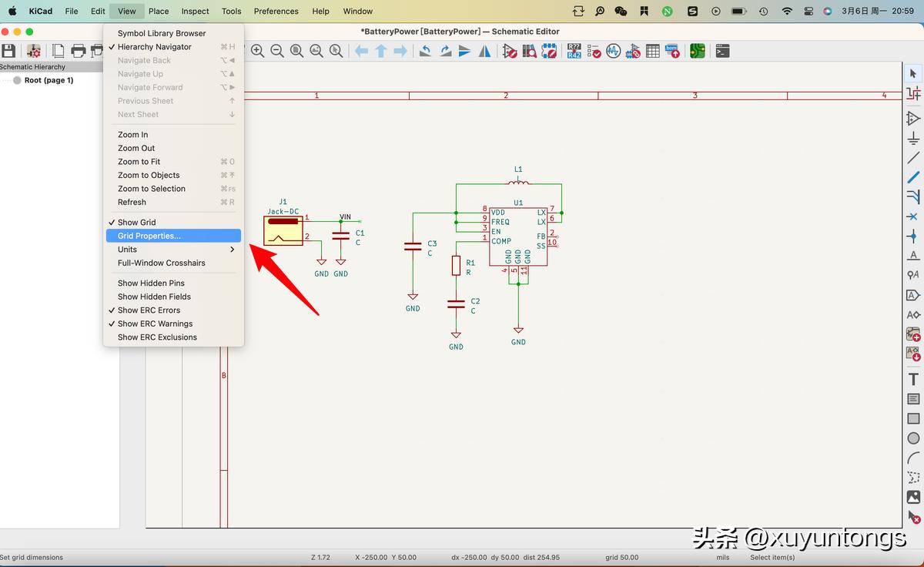Open the Place menu

pos(158,11)
